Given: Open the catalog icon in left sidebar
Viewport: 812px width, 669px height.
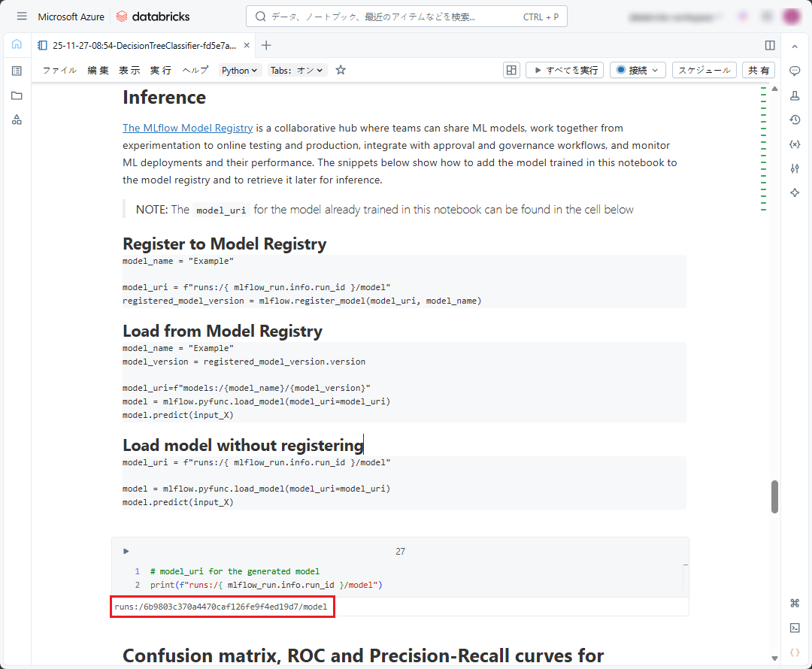Looking at the screenshot, I should [17, 120].
